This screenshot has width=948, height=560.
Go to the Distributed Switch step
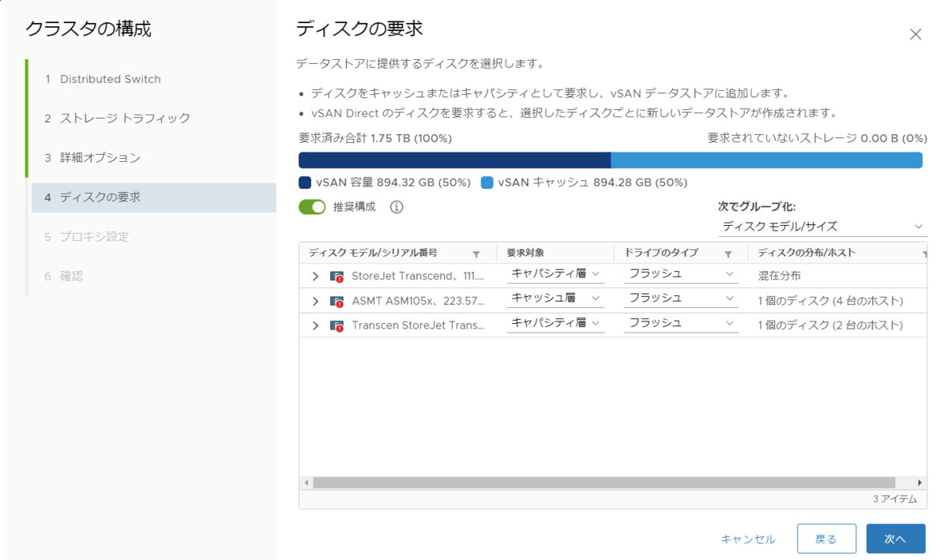click(x=111, y=79)
